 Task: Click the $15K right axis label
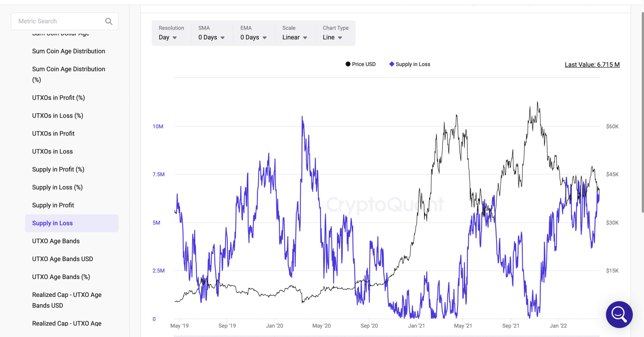[612, 271]
